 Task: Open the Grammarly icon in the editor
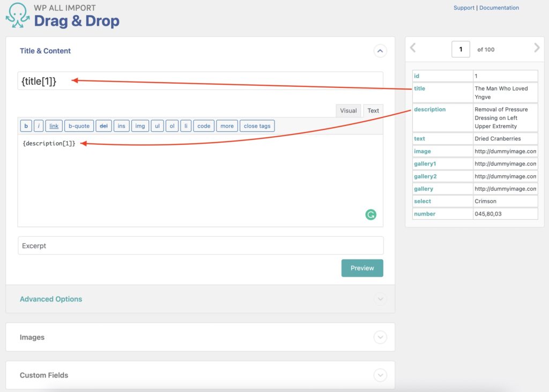[371, 214]
